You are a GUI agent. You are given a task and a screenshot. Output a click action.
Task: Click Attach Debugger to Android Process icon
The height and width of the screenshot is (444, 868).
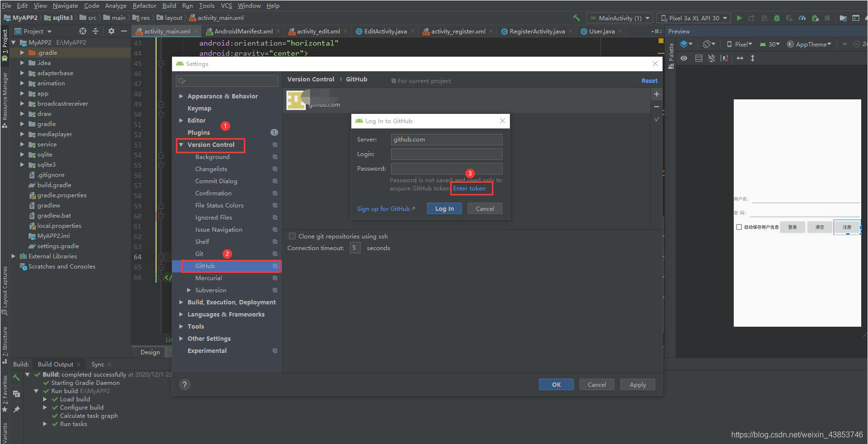[x=815, y=18]
